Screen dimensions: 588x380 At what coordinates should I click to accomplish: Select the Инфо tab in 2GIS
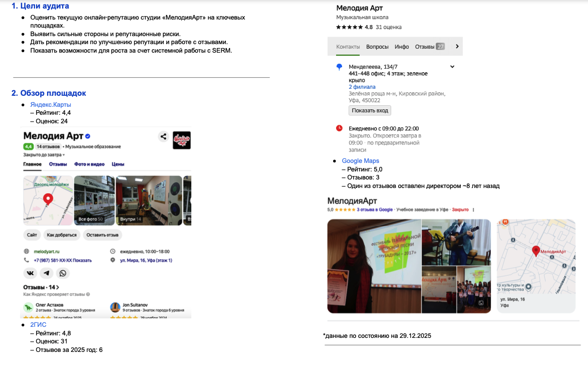point(402,47)
